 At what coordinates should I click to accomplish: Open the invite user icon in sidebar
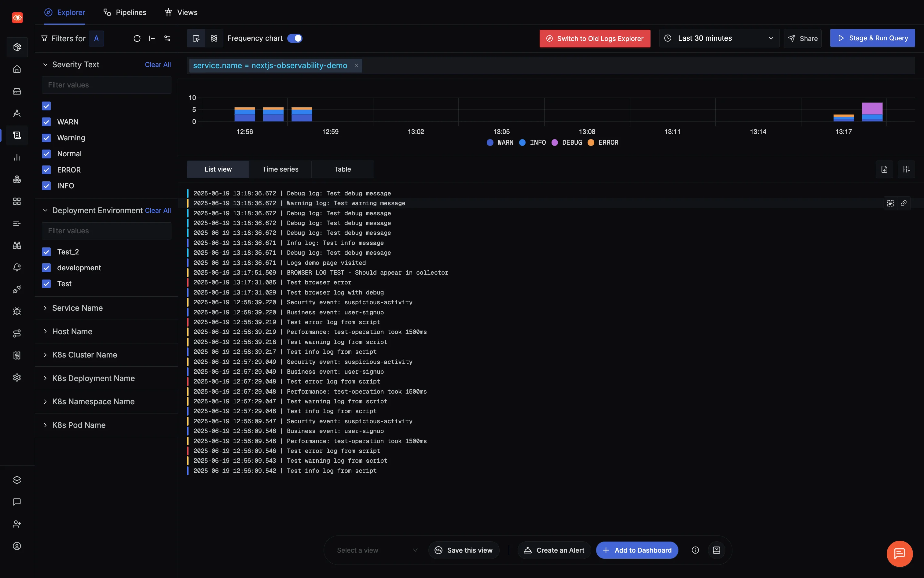[x=17, y=524]
